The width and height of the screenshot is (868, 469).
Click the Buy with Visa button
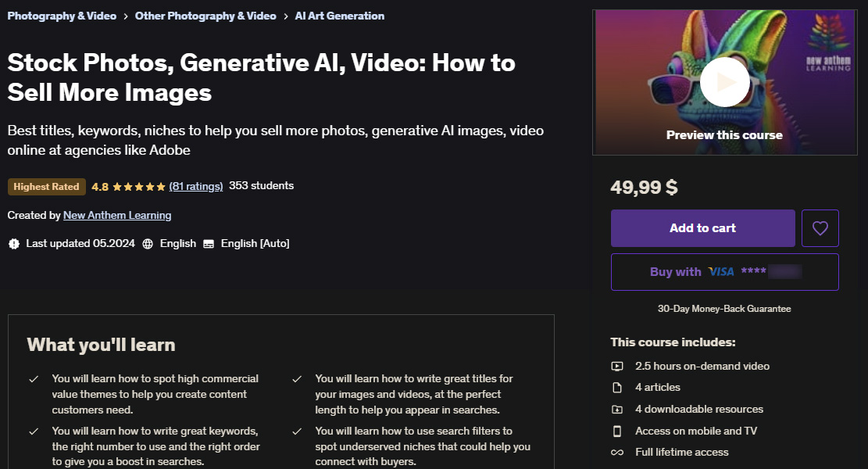(724, 271)
